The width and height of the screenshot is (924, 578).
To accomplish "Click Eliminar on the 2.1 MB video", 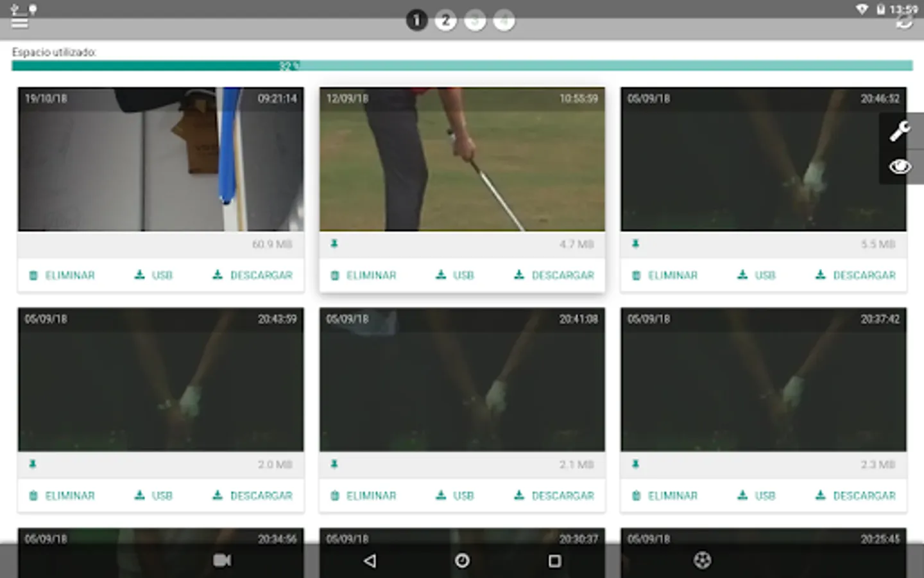I will click(x=363, y=496).
